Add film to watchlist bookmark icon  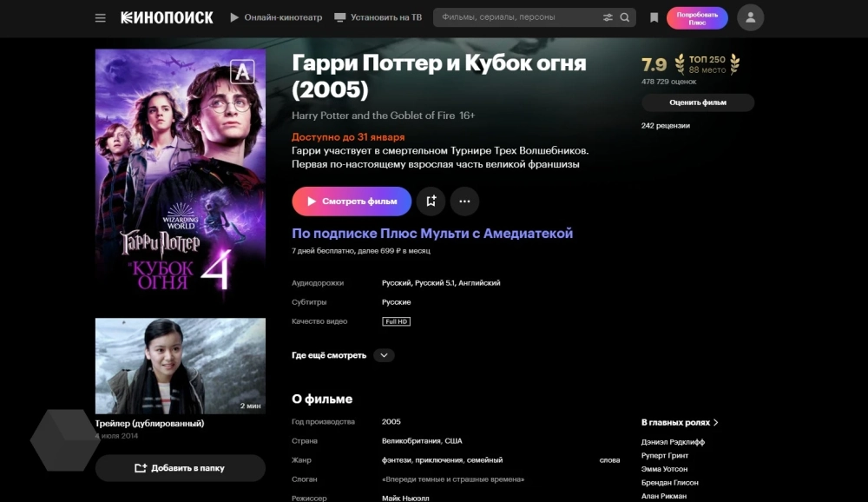431,201
